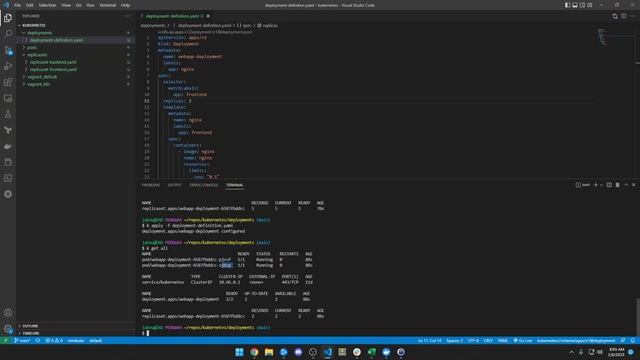Image resolution: width=640 pixels, height=360 pixels.
Task: Click errors and warnings status item
Action: pos(54,340)
